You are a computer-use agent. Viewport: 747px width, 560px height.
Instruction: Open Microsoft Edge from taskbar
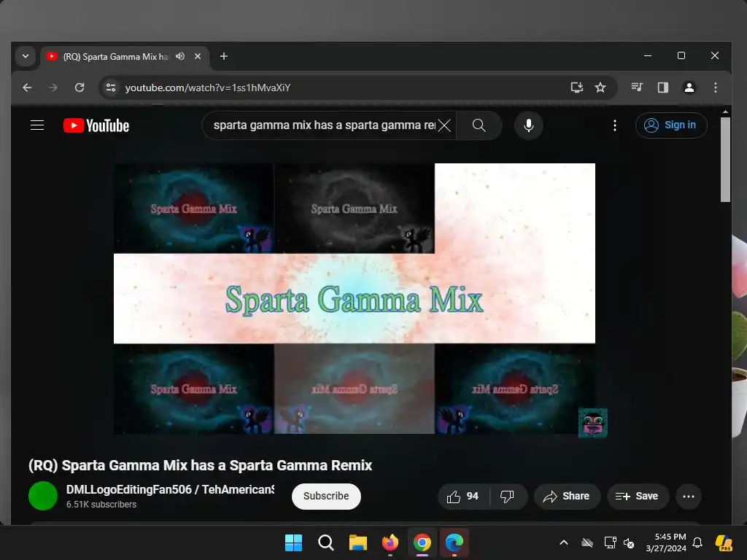pyautogui.click(x=454, y=542)
